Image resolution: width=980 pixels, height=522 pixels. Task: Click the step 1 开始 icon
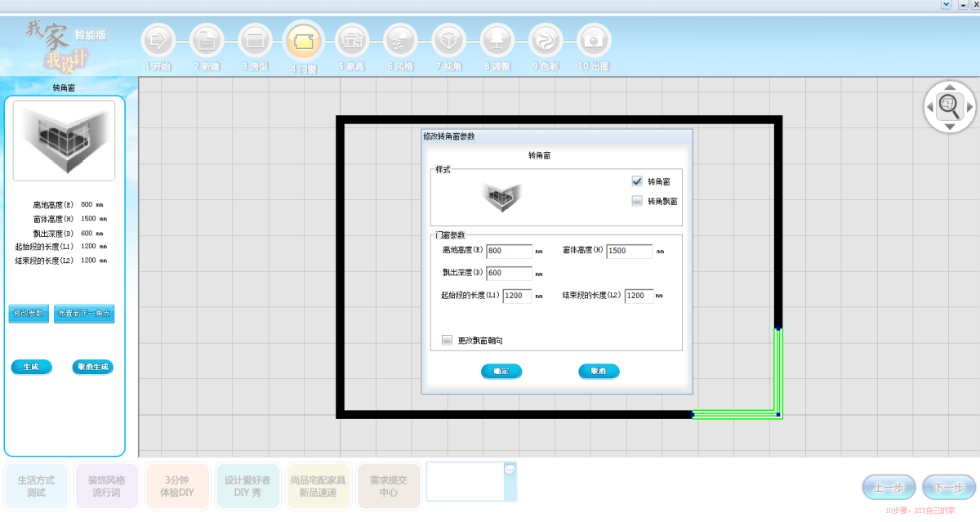coord(158,39)
